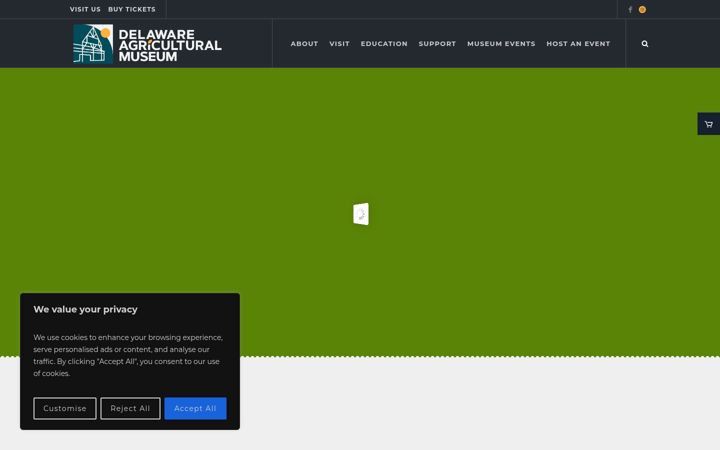
Task: Open the About menu
Action: 304,44
